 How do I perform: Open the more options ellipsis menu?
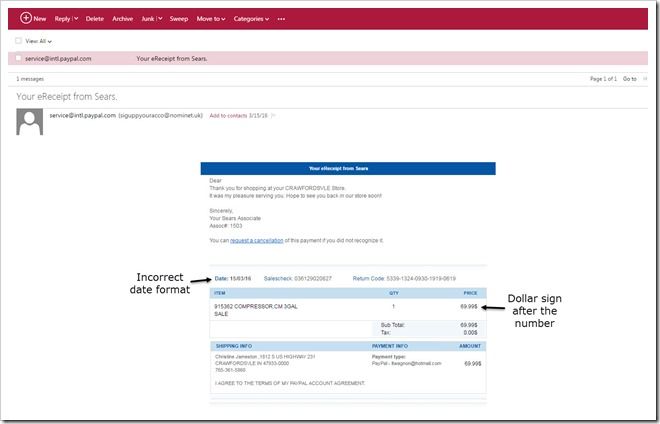281,19
